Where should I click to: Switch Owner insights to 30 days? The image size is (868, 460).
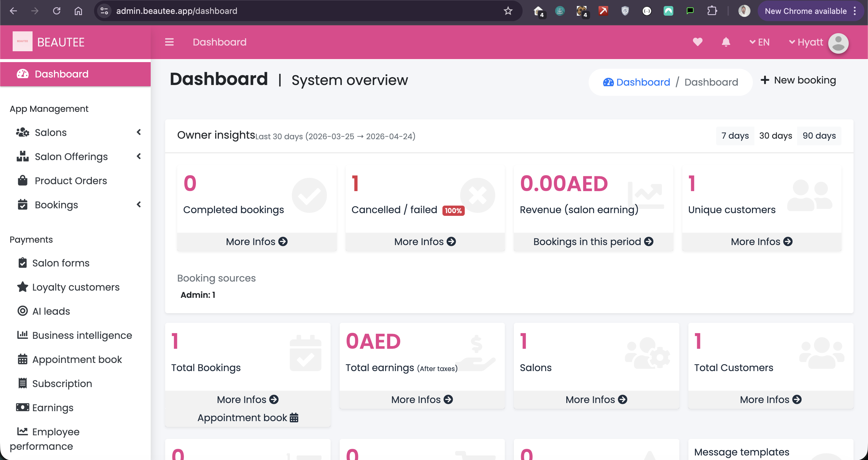(x=775, y=136)
